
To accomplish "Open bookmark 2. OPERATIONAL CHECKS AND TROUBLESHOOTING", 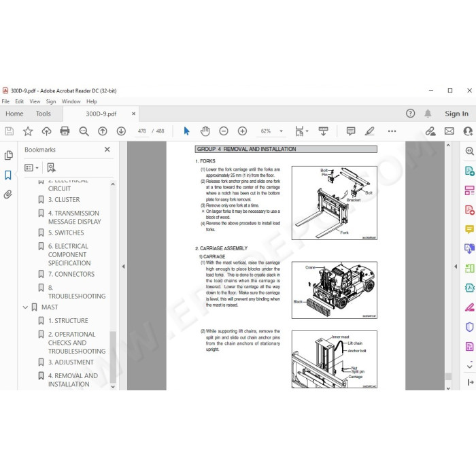I will [77, 343].
